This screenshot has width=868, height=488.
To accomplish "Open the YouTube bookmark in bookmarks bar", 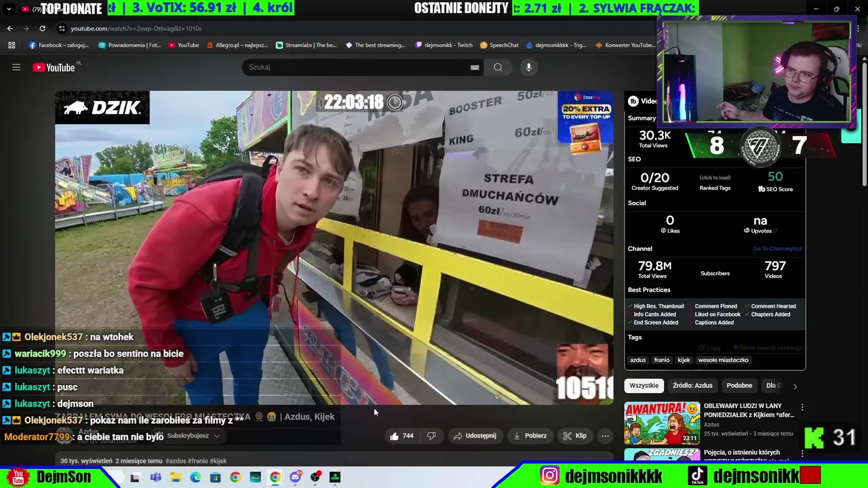I will (184, 45).
